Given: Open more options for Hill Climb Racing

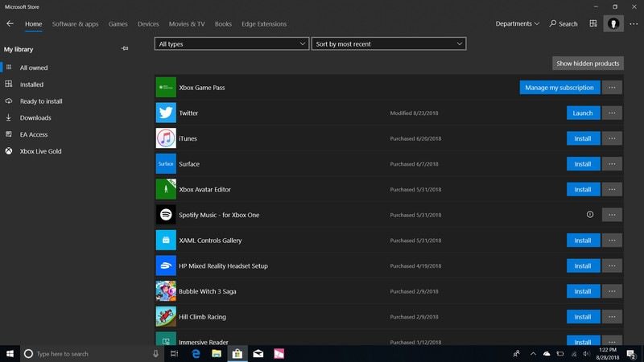Looking at the screenshot, I should (612, 316).
